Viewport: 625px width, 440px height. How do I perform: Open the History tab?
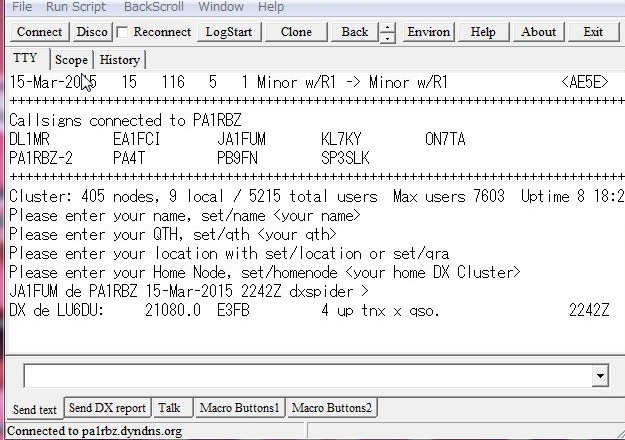[x=120, y=60]
